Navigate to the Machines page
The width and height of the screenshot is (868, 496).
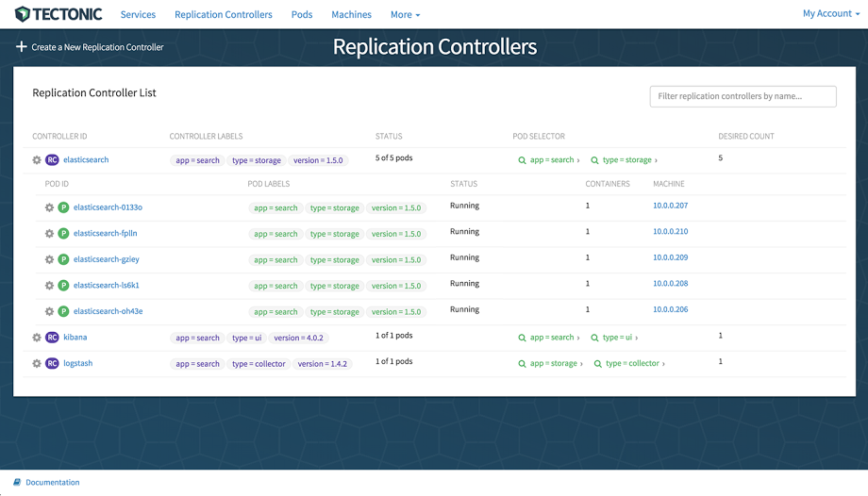(x=352, y=14)
